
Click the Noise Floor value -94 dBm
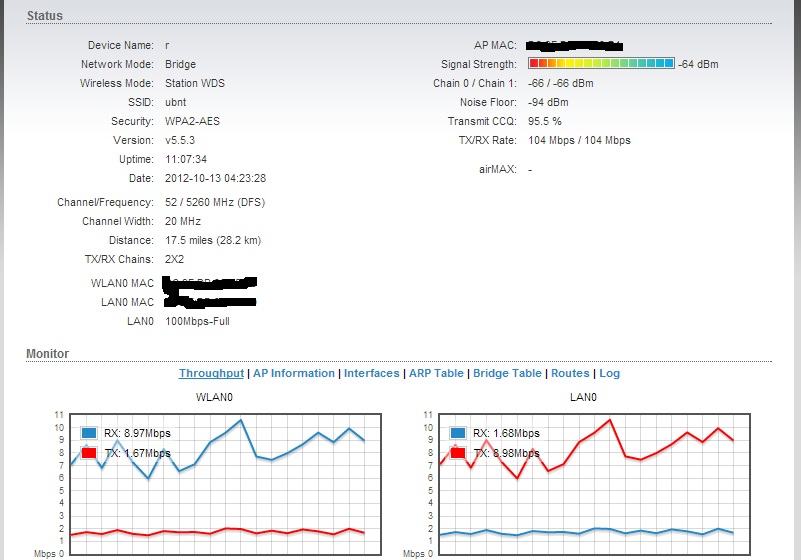tap(548, 102)
